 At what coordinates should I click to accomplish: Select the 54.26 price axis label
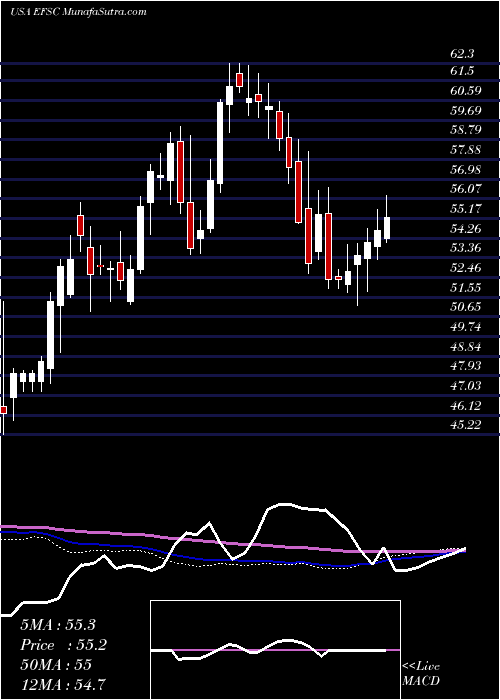tap(466, 228)
